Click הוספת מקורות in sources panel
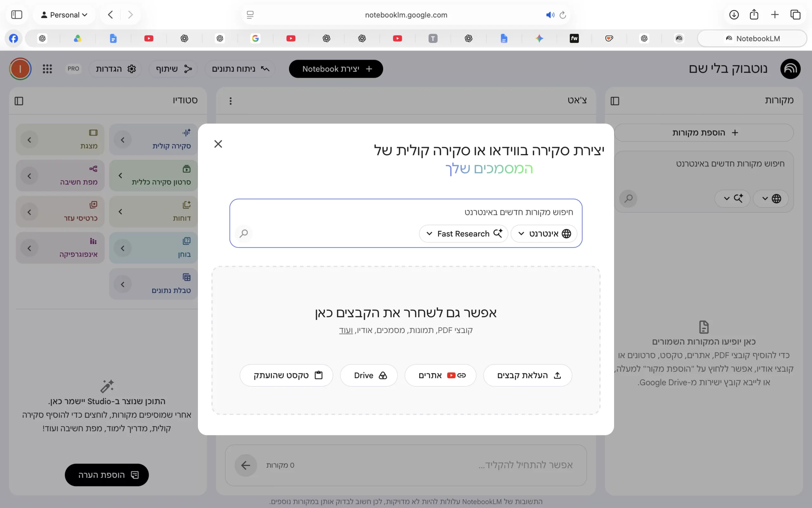Screen dimensions: 812x508 click(704, 133)
